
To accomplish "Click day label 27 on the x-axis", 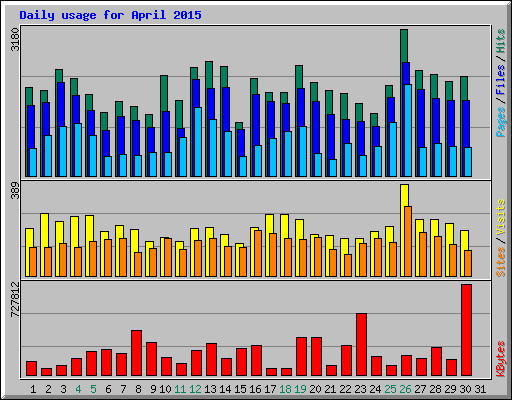I will (x=420, y=389).
